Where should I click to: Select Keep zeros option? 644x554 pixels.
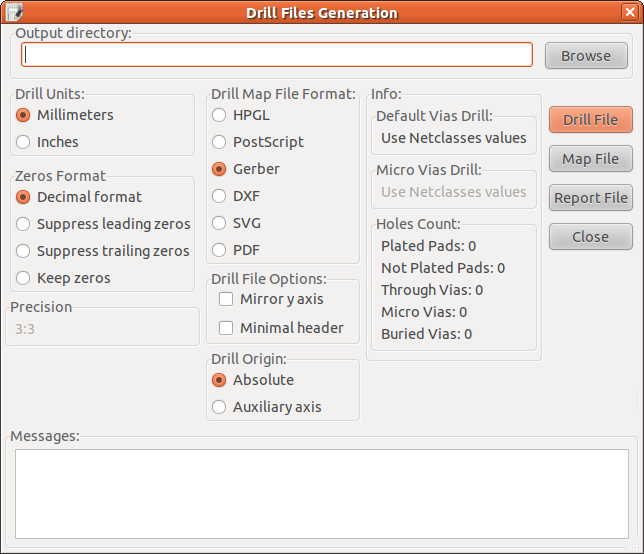pyautogui.click(x=23, y=278)
